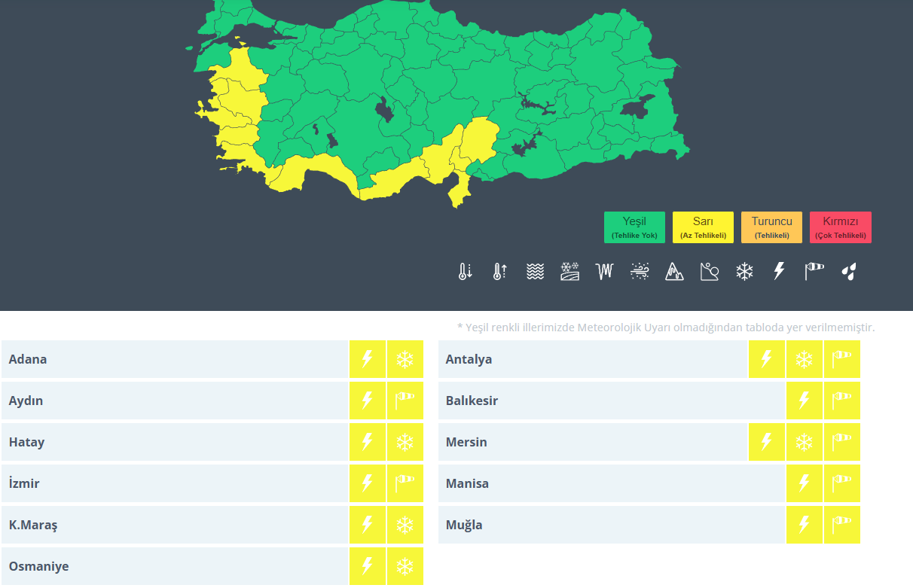913x588 pixels.
Task: Click the snowflake icon in legend row
Action: pyautogui.click(x=744, y=272)
